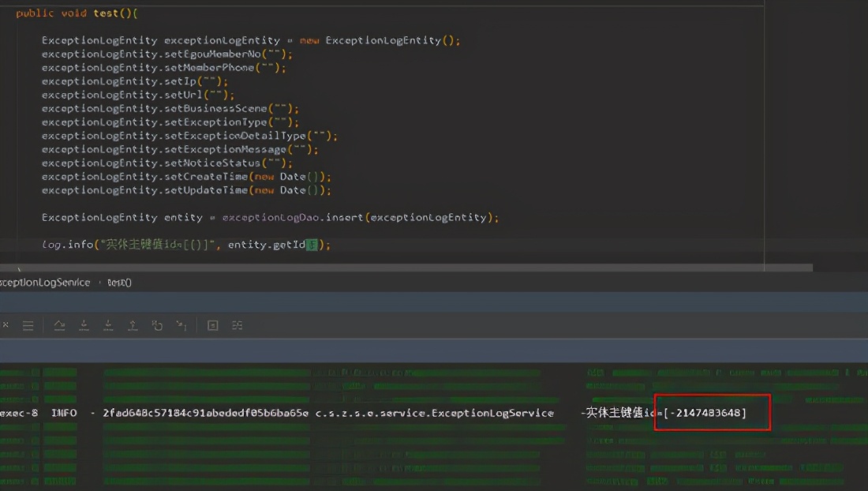
Task: Toggle soft-wrap with the lines icon
Action: [28, 324]
